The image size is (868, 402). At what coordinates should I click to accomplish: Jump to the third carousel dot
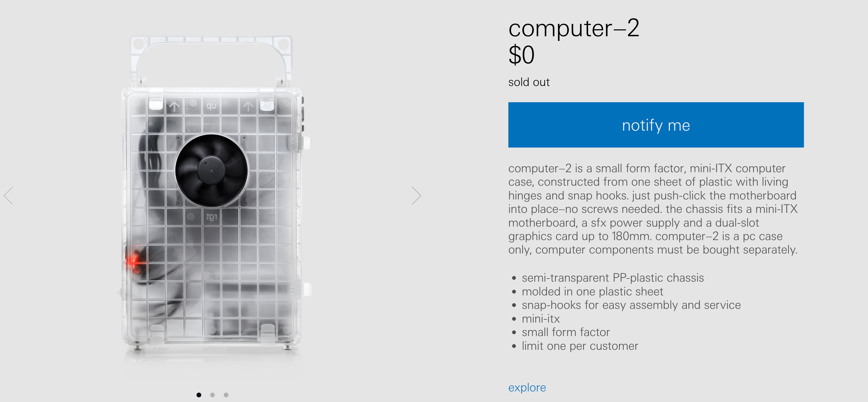pos(226,395)
